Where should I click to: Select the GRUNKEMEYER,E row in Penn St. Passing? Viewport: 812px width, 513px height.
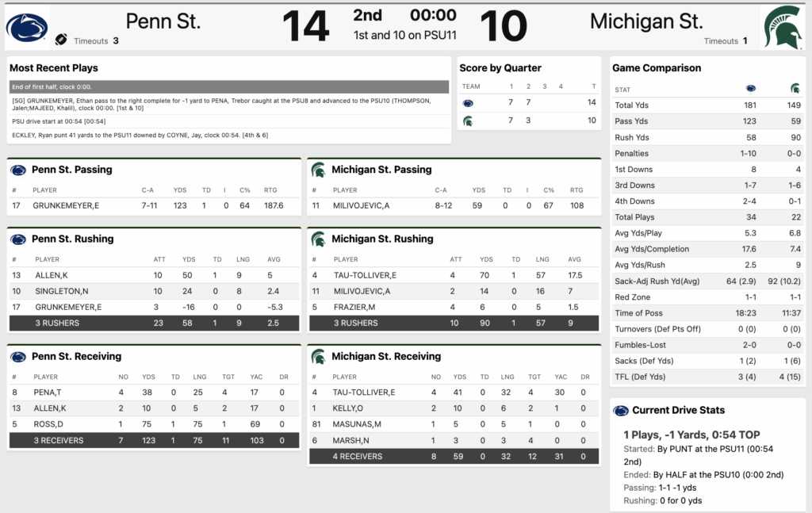tap(154, 205)
